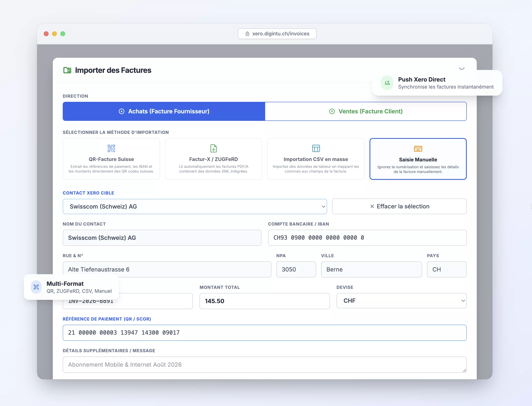The image size is (532, 406).
Task: Click the Compte bancaire / IBAN label
Action: (298, 224)
